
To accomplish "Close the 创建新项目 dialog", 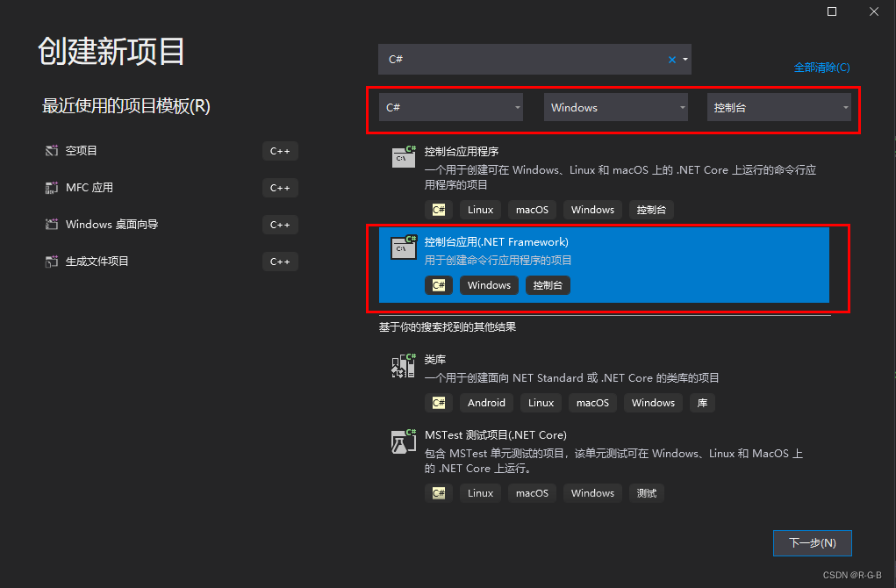I will pyautogui.click(x=874, y=11).
